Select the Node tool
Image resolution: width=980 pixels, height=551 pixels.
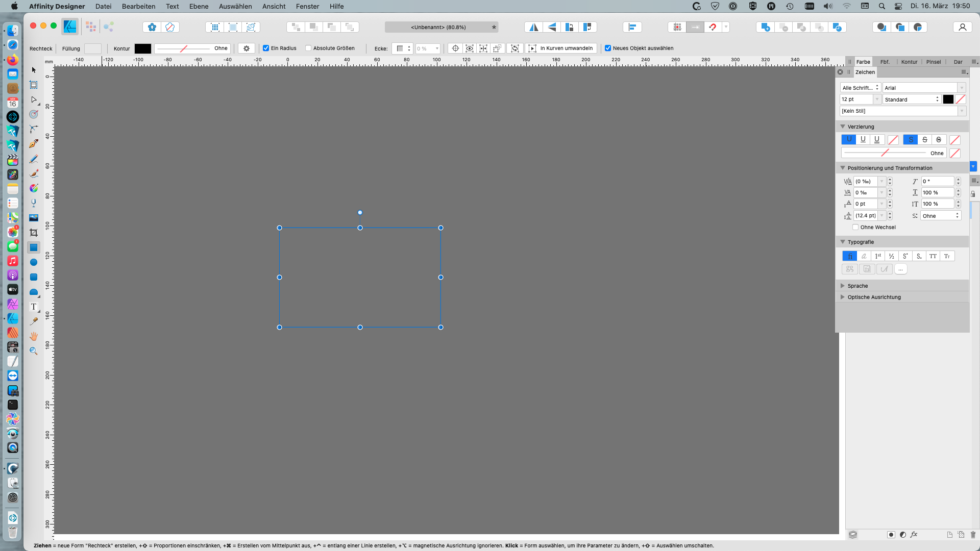pos(34,99)
